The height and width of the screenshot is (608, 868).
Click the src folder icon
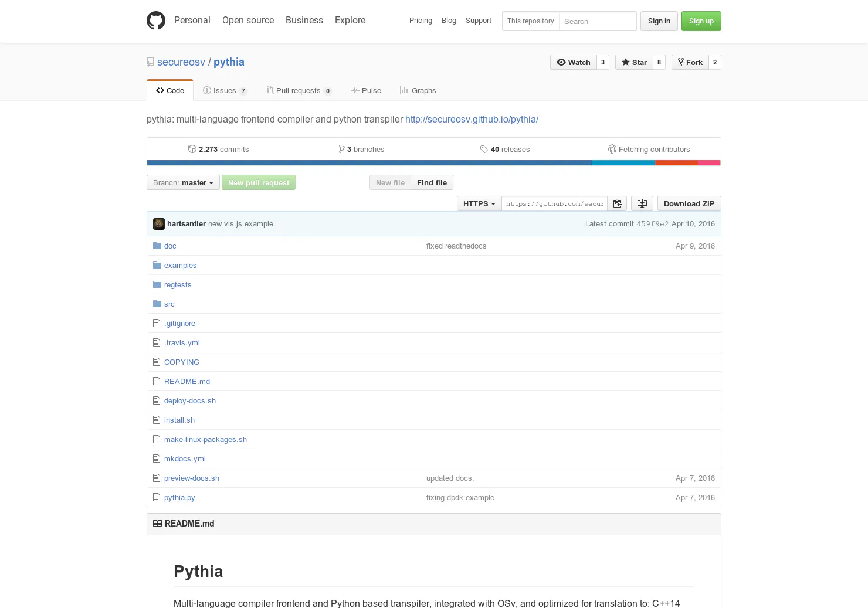(157, 304)
